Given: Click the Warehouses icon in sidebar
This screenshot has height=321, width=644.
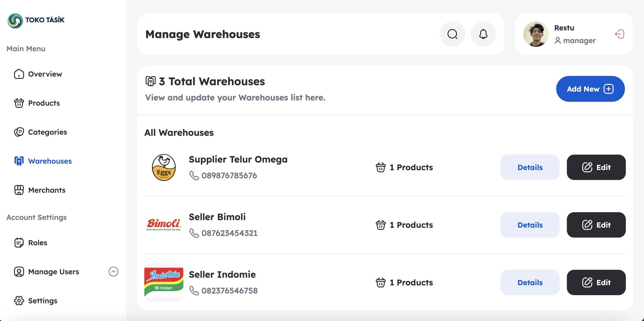Looking at the screenshot, I should (x=19, y=161).
